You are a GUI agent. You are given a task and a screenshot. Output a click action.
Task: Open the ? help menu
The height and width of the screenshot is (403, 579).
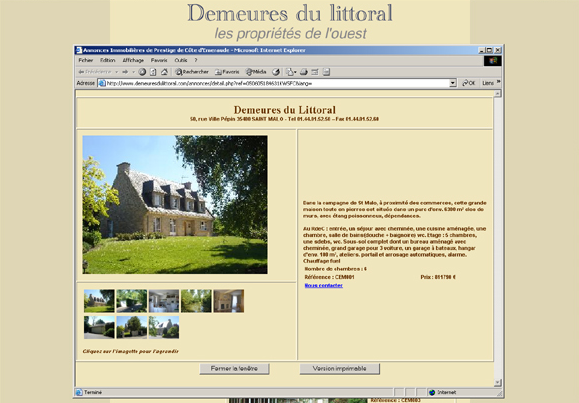[x=196, y=60]
